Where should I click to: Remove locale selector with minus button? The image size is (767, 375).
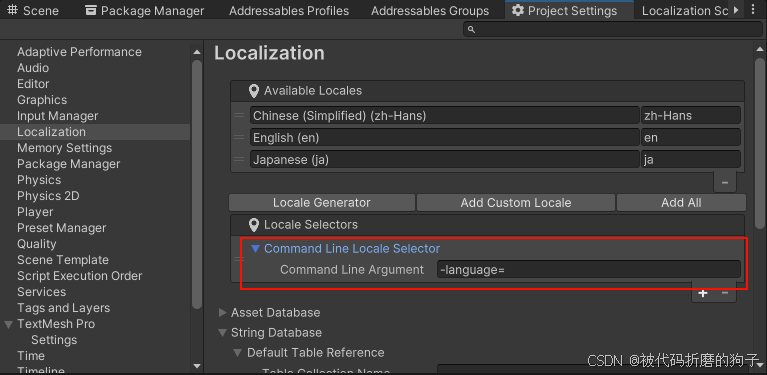tap(725, 293)
